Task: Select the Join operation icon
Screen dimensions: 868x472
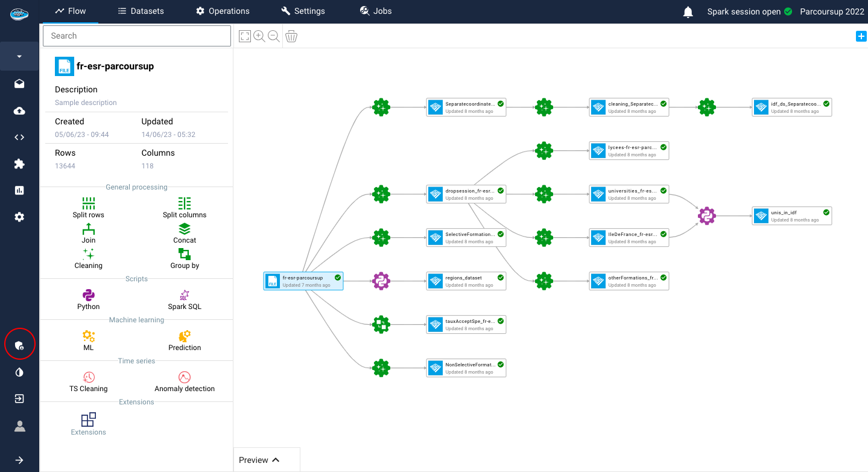Action: tap(88, 229)
